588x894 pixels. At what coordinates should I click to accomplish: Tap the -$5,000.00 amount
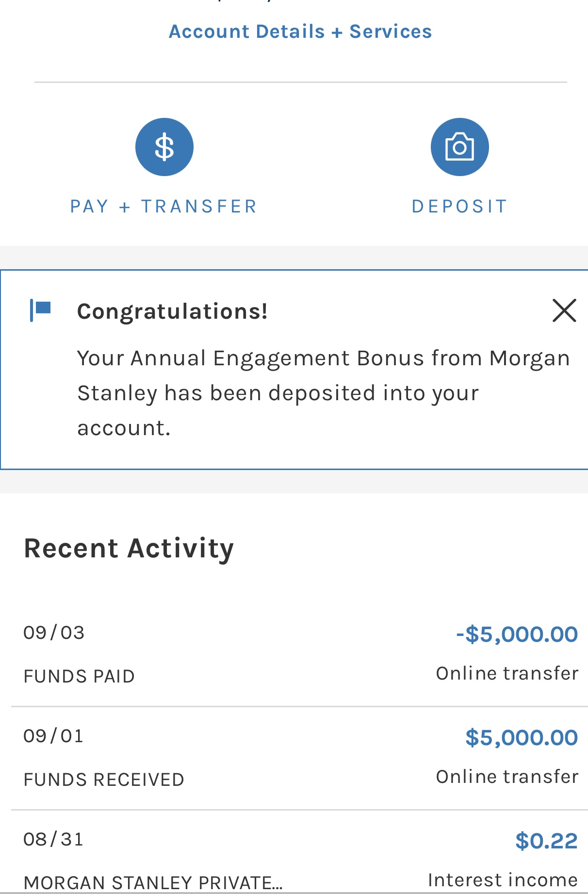point(517,634)
